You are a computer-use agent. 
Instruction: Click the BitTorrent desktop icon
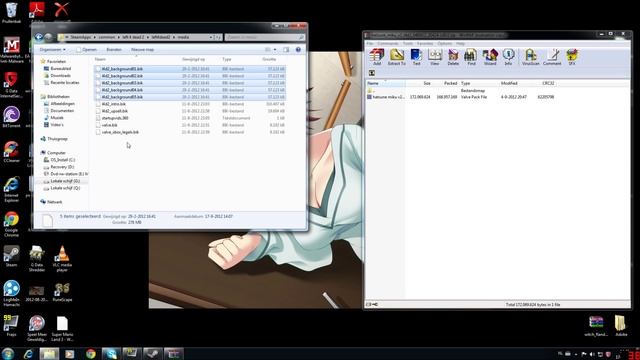(11, 117)
